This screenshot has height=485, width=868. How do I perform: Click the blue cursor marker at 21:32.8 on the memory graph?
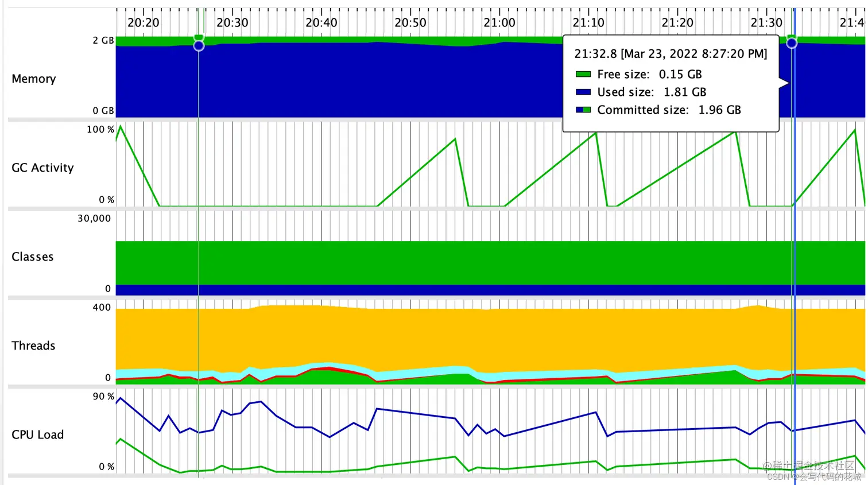click(792, 43)
